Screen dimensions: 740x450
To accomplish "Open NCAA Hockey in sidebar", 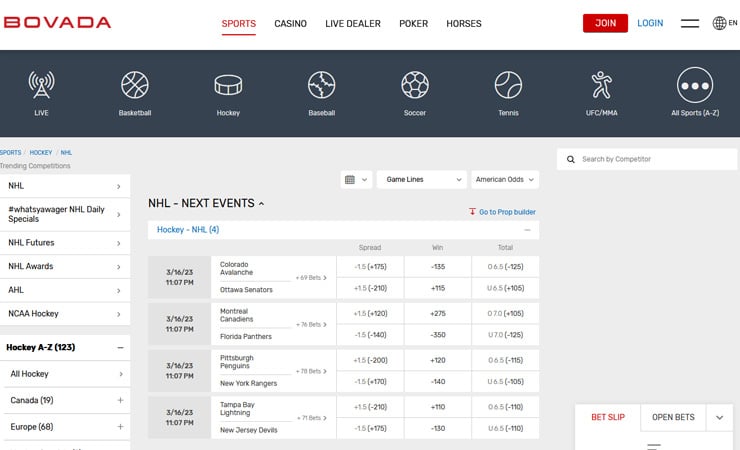I will coord(65,314).
